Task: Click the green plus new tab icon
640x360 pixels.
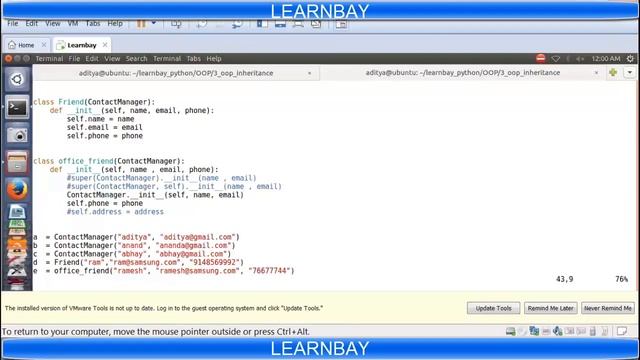Action: (613, 73)
